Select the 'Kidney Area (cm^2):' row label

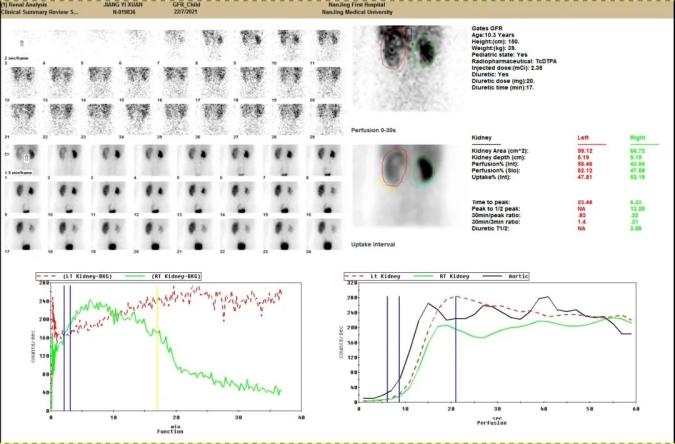(500, 151)
